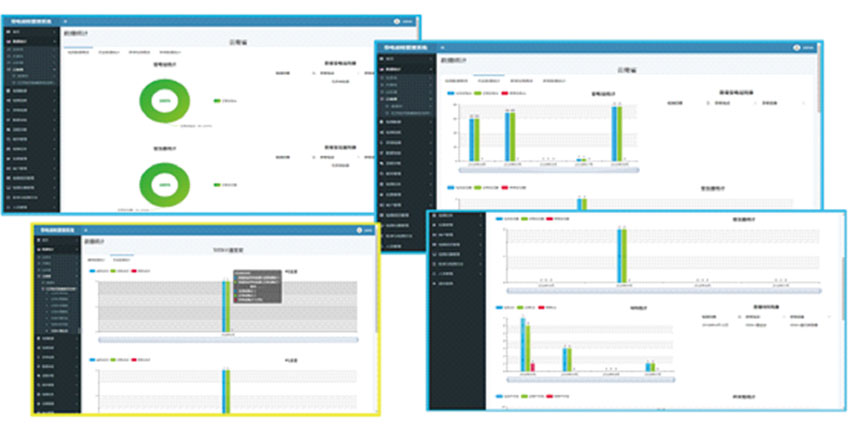Click system title logo in top-left window header
The width and height of the screenshot is (848, 432).
click(x=30, y=20)
